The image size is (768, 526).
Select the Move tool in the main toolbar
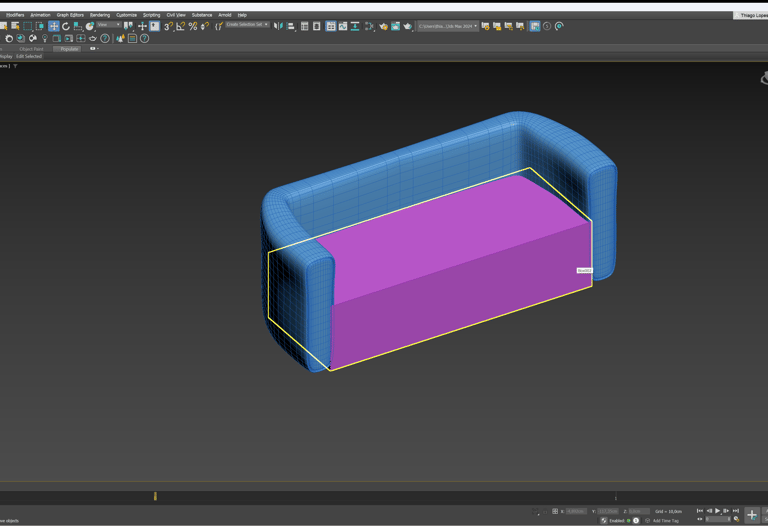(54, 27)
